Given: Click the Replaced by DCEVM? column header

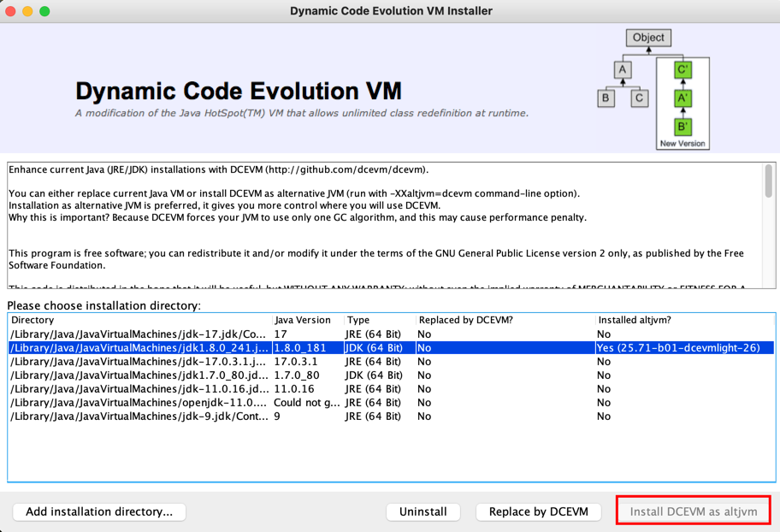Looking at the screenshot, I should click(505, 320).
